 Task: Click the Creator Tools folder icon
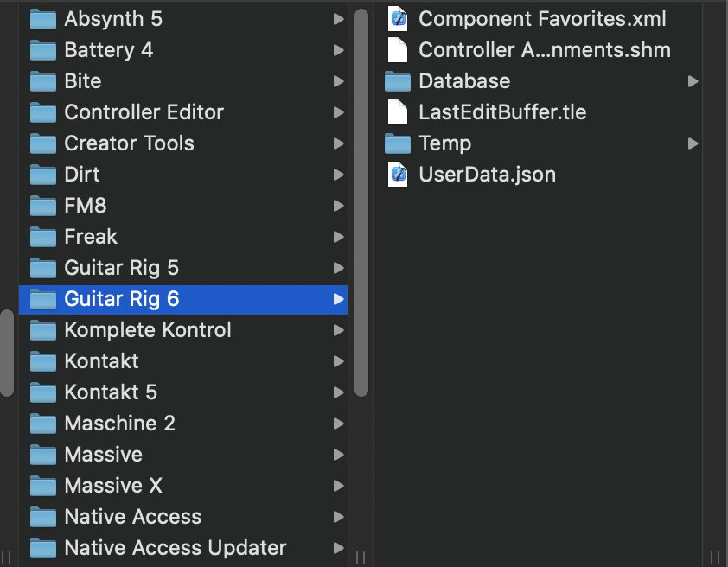(43, 143)
